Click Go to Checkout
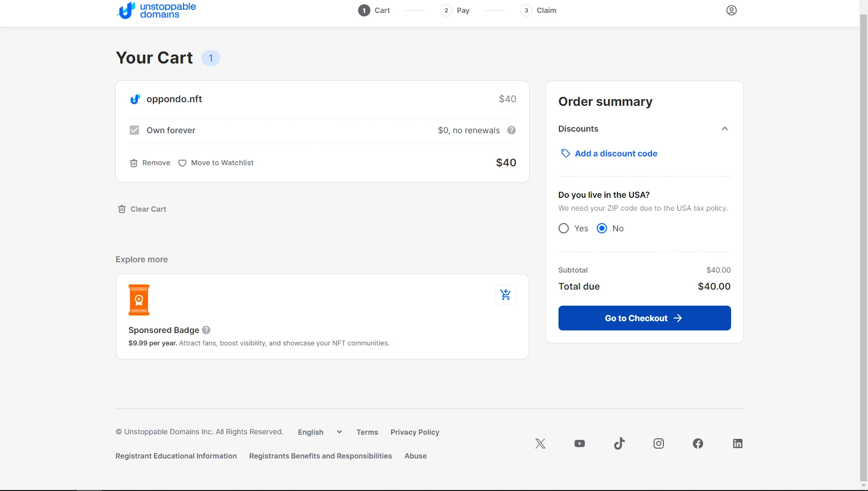Viewport: 868px width, 491px height. point(644,318)
